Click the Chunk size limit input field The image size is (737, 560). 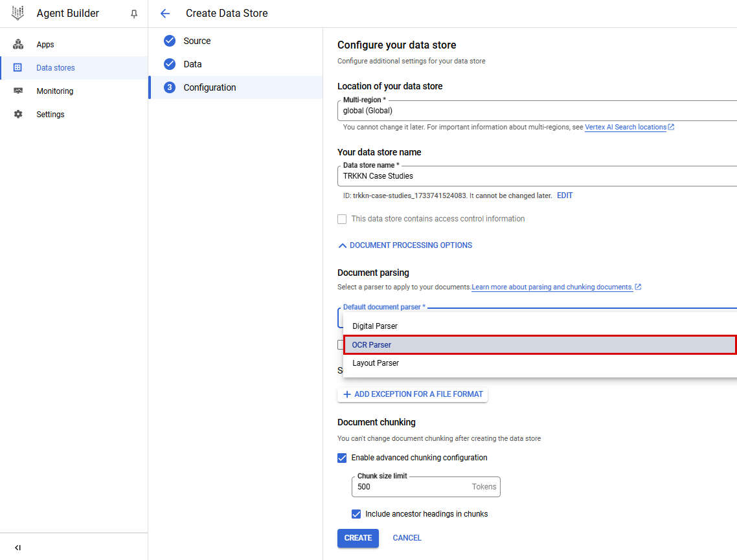point(414,487)
